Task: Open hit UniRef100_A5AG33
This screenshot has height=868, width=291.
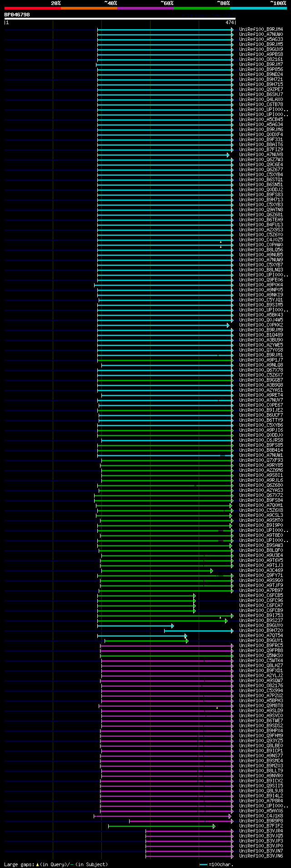Action: 261,40
